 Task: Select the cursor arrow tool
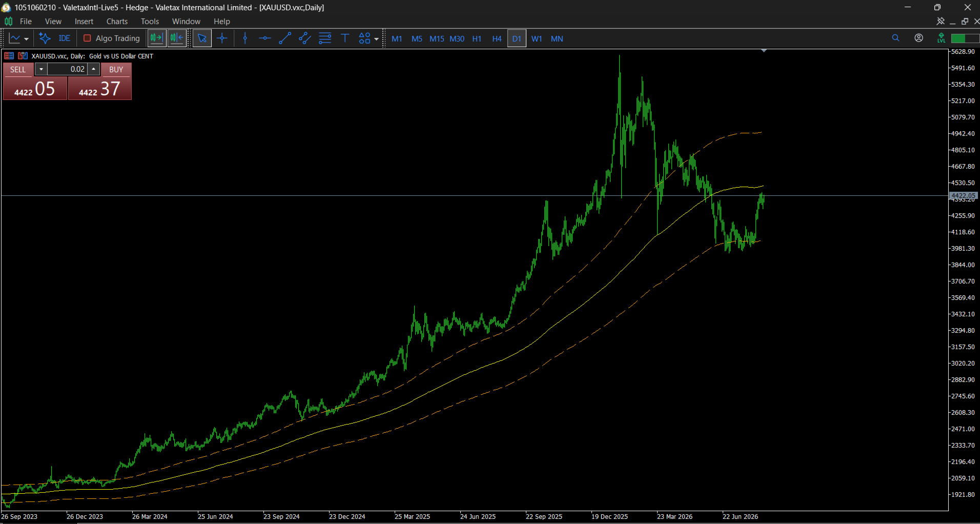[202, 38]
